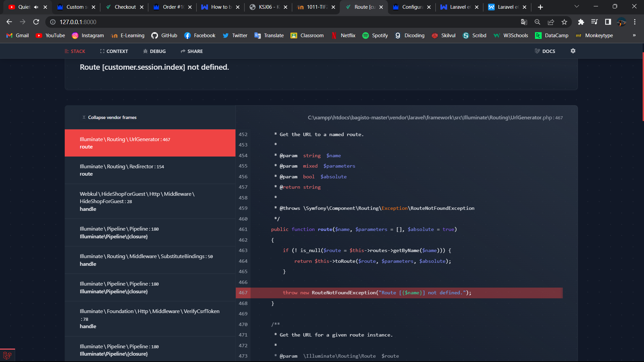Close the KSJ06 browser tab
The width and height of the screenshot is (644, 362).
285,7
